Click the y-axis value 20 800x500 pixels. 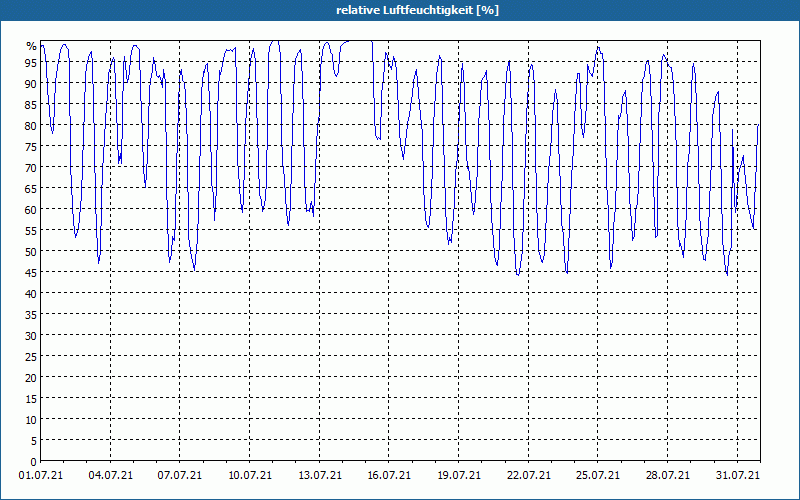pyautogui.click(x=31, y=378)
